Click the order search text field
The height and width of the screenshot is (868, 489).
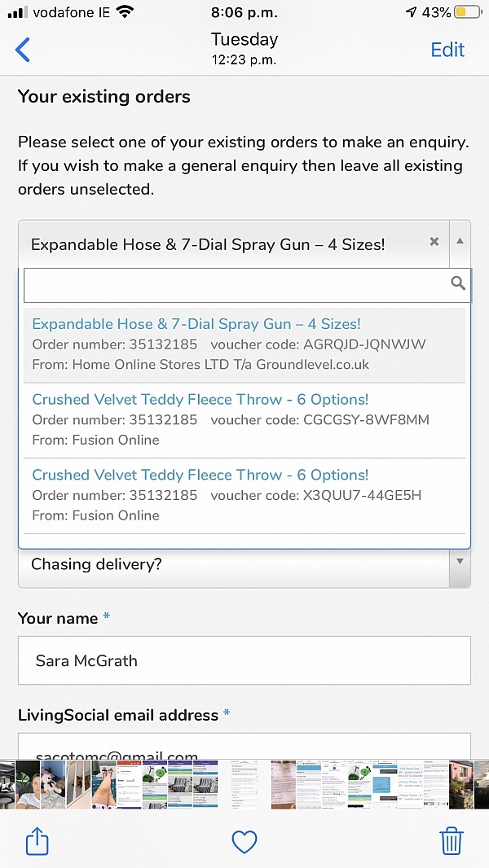[236, 284]
